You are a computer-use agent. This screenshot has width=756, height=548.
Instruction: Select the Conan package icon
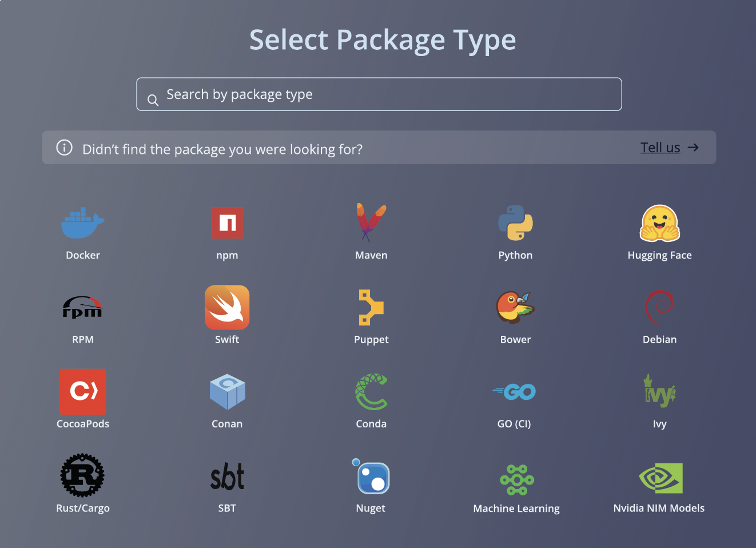click(x=227, y=392)
